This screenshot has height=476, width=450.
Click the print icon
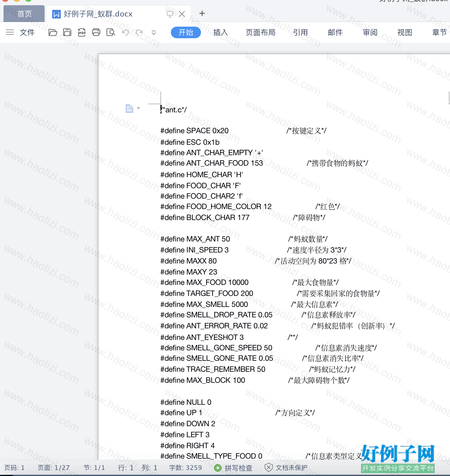(96, 32)
